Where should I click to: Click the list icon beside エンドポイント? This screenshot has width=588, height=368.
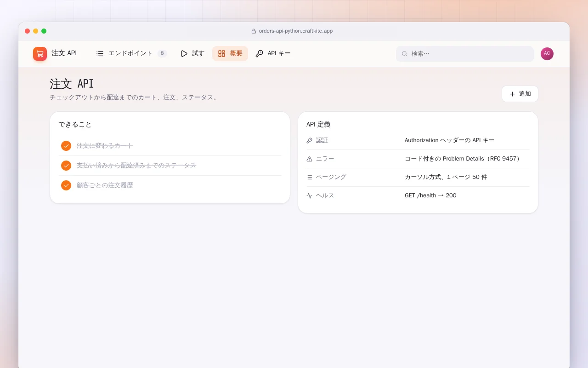100,53
